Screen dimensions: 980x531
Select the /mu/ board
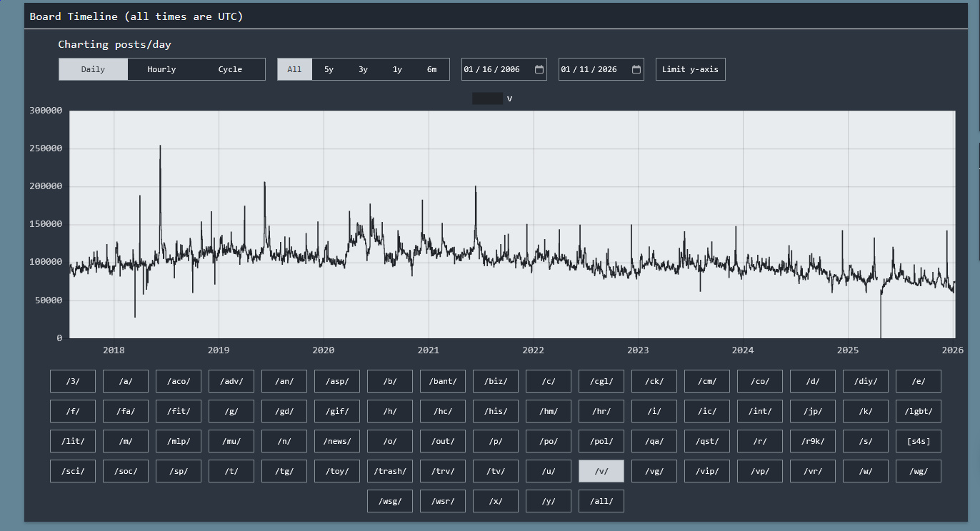click(x=231, y=441)
